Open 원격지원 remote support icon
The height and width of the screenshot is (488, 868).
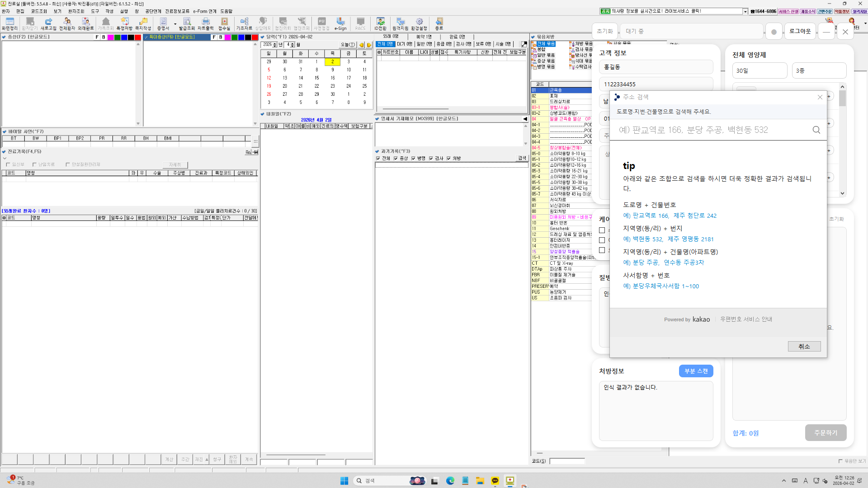click(x=400, y=24)
